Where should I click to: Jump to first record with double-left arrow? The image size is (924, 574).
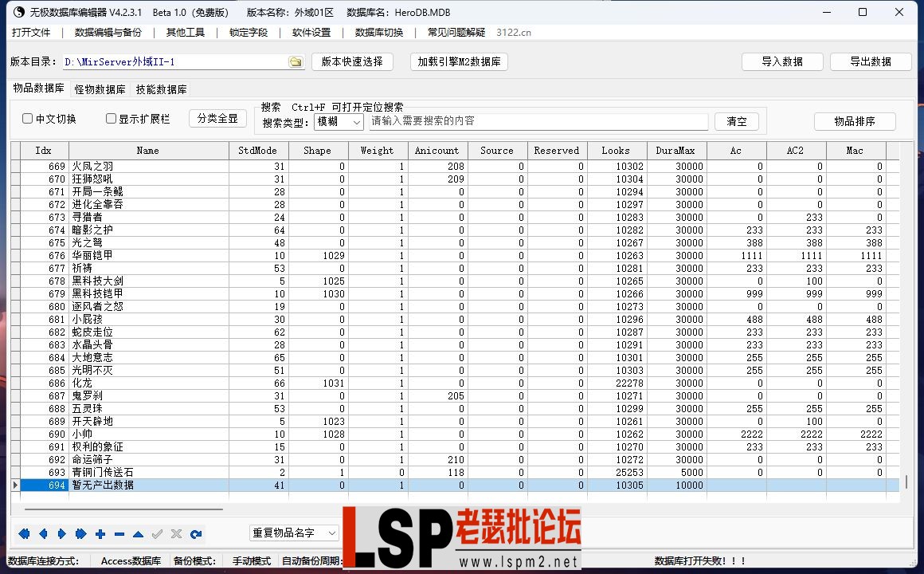click(x=24, y=534)
